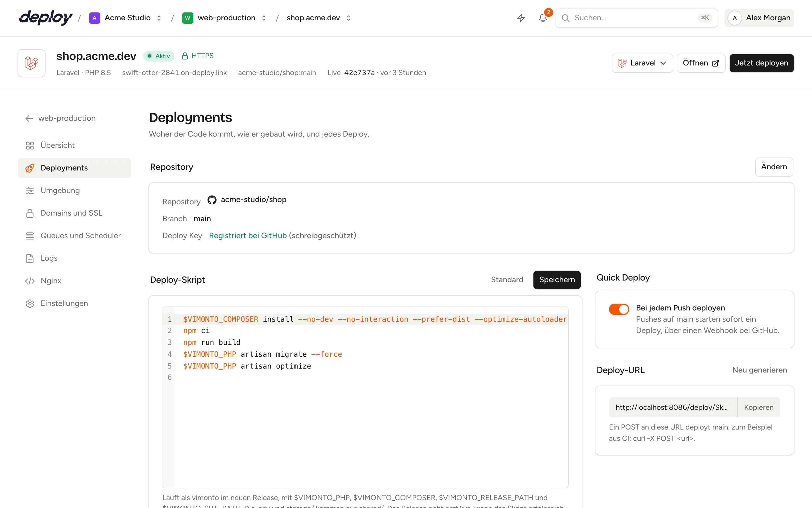Screen dimensions: 812x508
Task: Open the Deployments sidebar section
Action: (x=74, y=168)
